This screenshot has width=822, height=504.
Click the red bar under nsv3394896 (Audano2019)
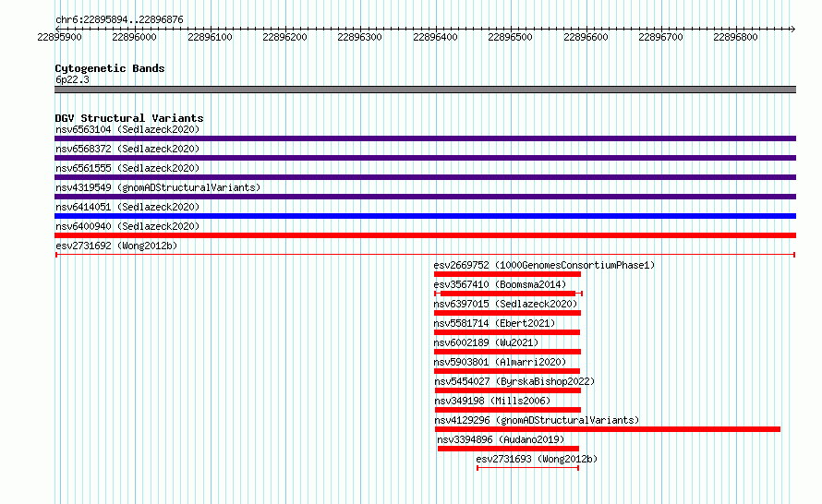click(x=508, y=449)
